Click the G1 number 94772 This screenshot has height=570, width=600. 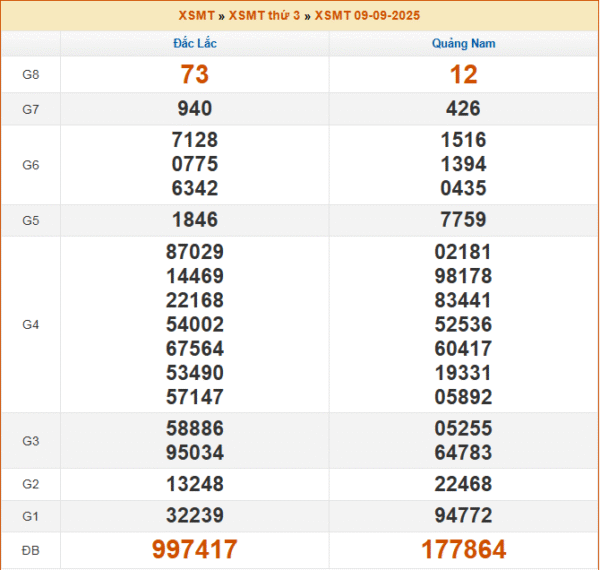pos(463,515)
